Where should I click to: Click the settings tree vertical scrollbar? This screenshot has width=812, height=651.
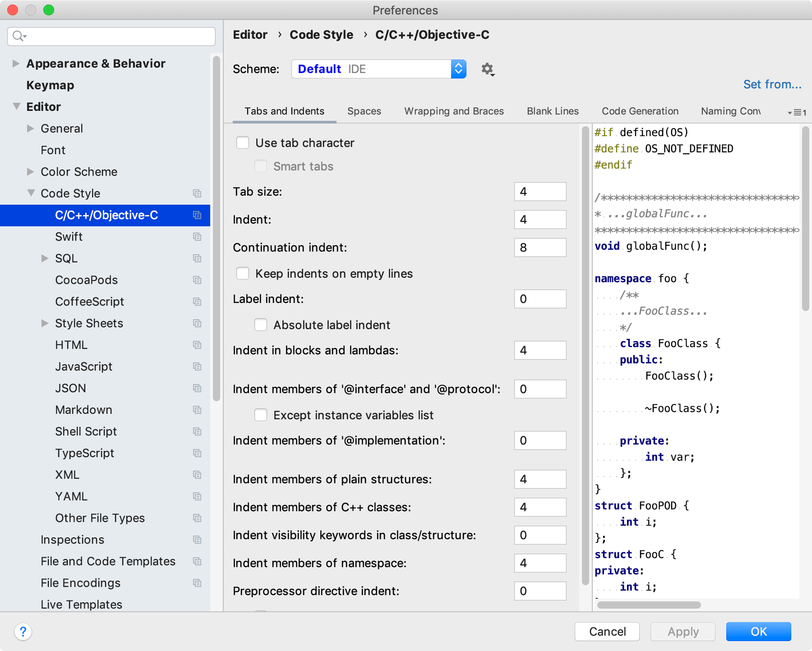point(217,228)
